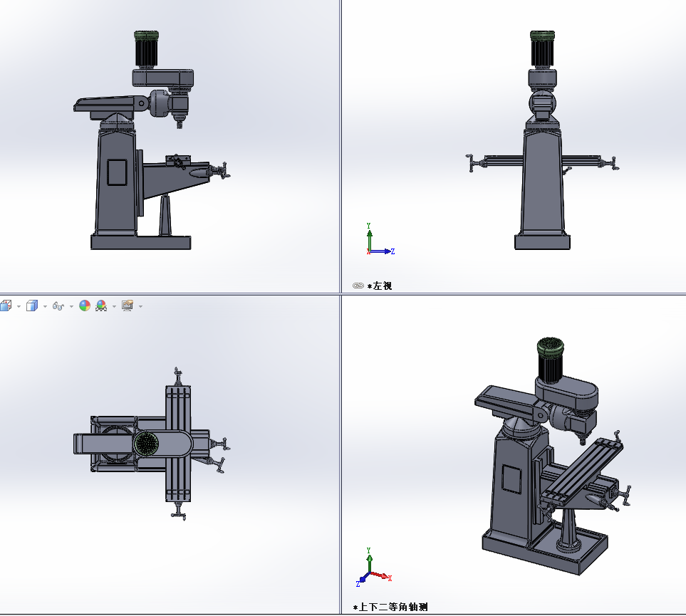Screen dimensions: 686x616
Task: Expand Hide/Show Items dropdown arrow
Action: pos(71,306)
